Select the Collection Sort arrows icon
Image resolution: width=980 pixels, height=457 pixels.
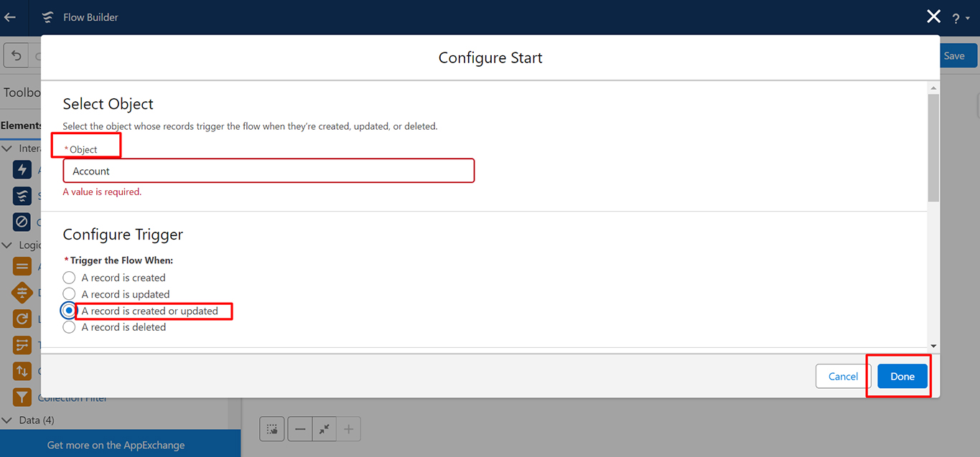[x=22, y=371]
